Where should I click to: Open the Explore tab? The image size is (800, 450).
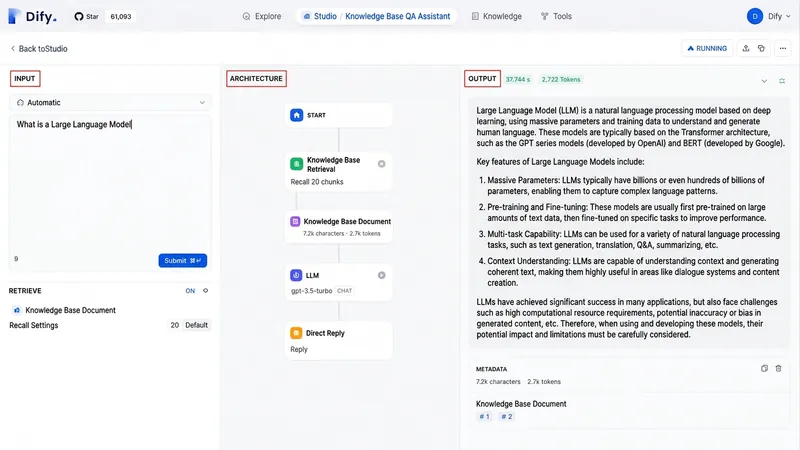point(262,16)
